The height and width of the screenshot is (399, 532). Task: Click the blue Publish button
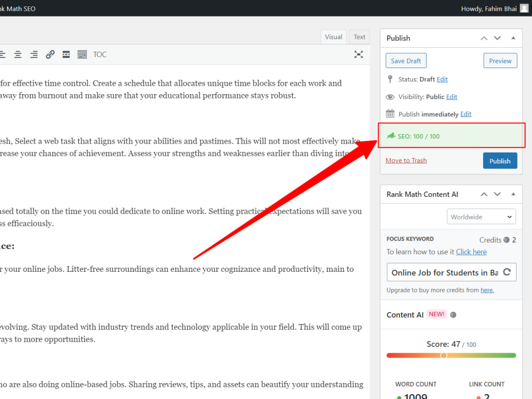500,161
